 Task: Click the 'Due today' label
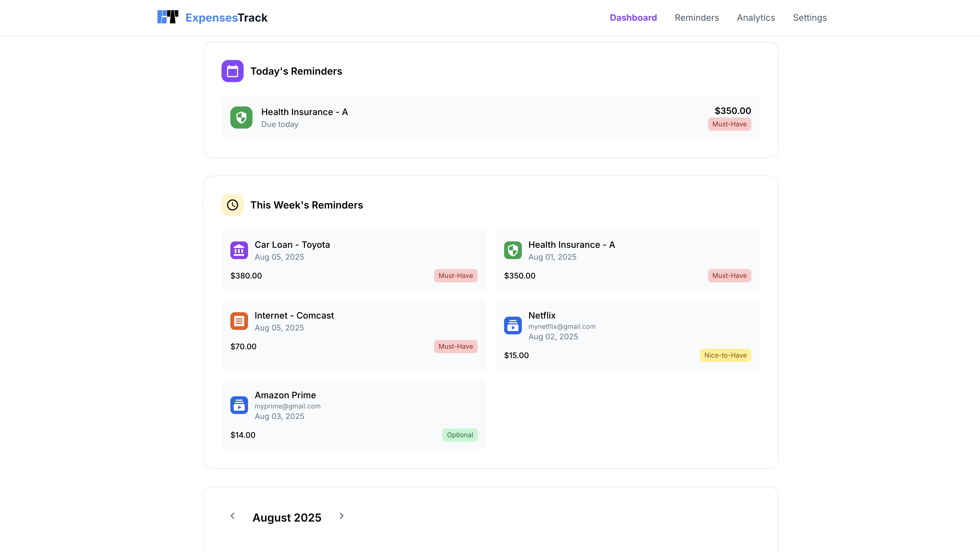[280, 124]
